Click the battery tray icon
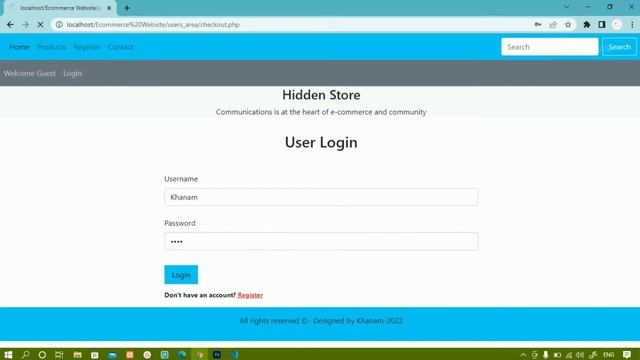This screenshot has height=360, width=640. (557, 355)
